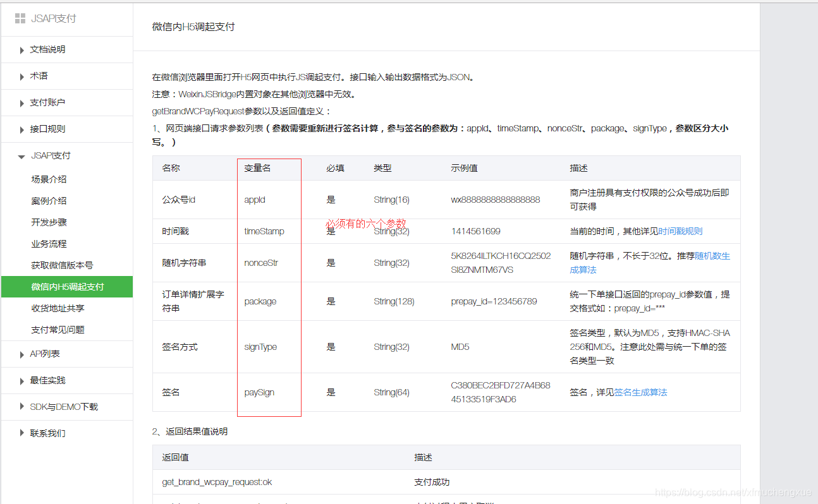Screen dimensions: 818x504
Task: Expand the 接口规则 section arrow
Action: 22,129
